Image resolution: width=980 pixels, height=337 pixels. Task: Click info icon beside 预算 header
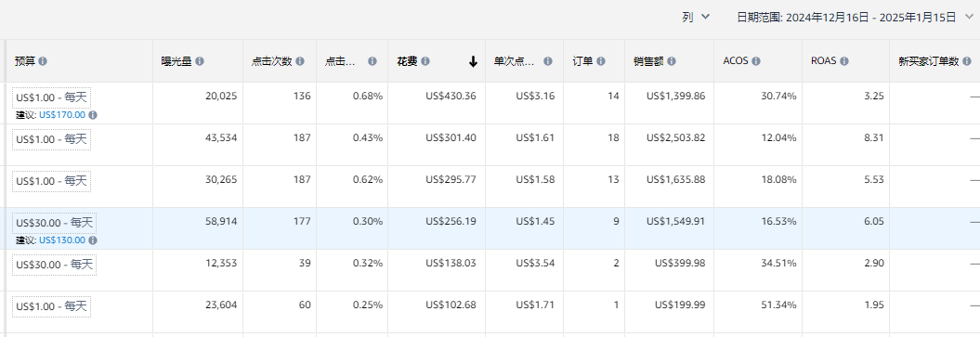(43, 61)
